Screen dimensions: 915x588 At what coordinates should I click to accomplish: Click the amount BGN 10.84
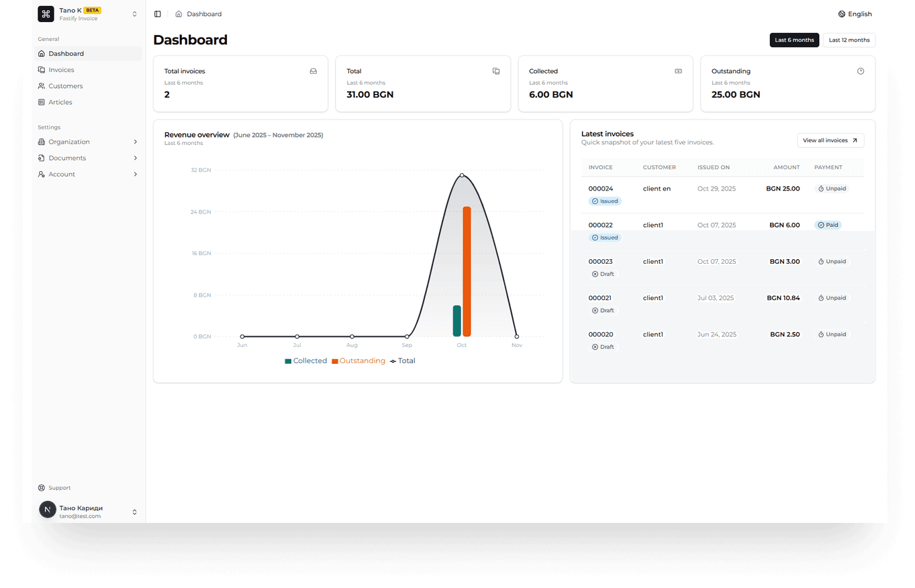[783, 297]
